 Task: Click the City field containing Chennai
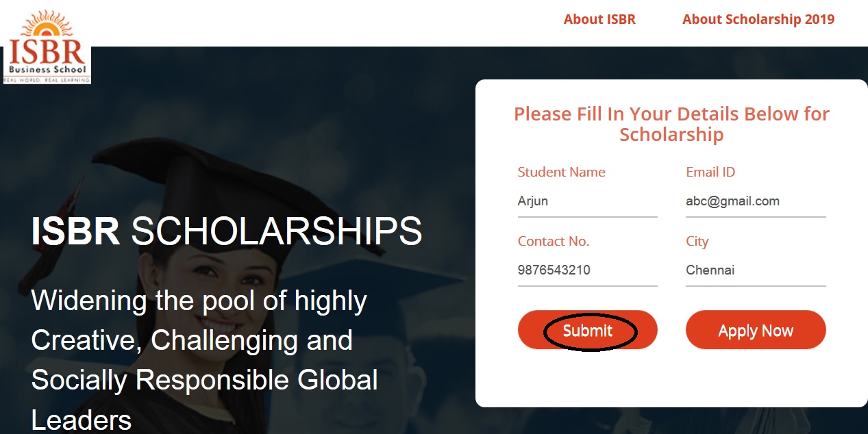[x=756, y=270]
